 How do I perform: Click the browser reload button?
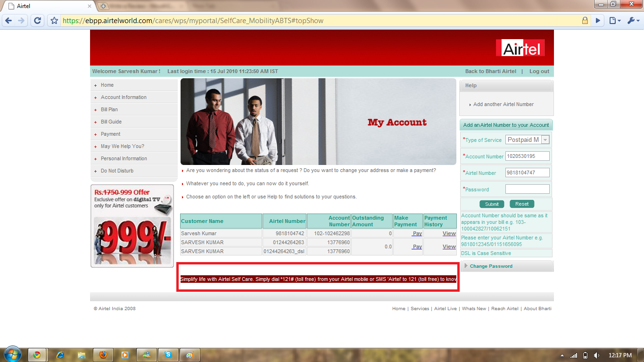point(37,21)
